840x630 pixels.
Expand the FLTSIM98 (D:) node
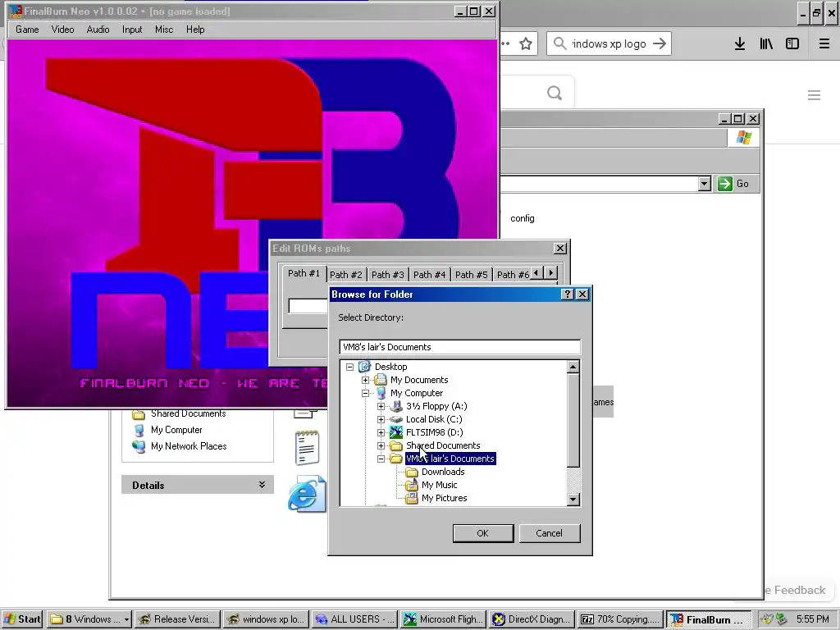(x=381, y=432)
